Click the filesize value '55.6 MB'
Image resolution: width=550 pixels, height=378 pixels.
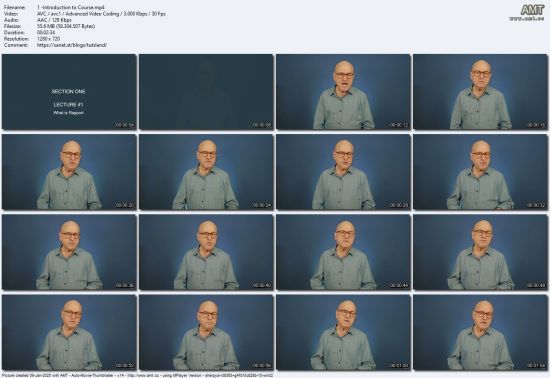[66, 26]
